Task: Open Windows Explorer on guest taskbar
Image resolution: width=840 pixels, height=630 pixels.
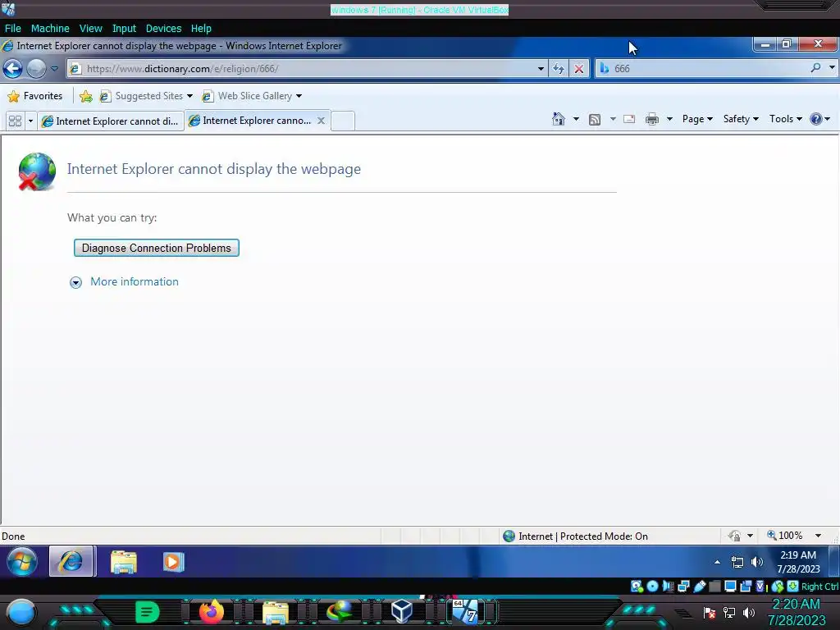Action: (124, 563)
